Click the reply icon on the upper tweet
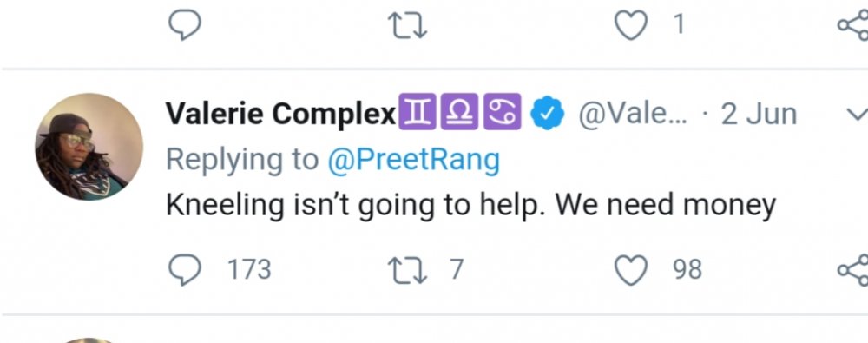 [x=184, y=25]
